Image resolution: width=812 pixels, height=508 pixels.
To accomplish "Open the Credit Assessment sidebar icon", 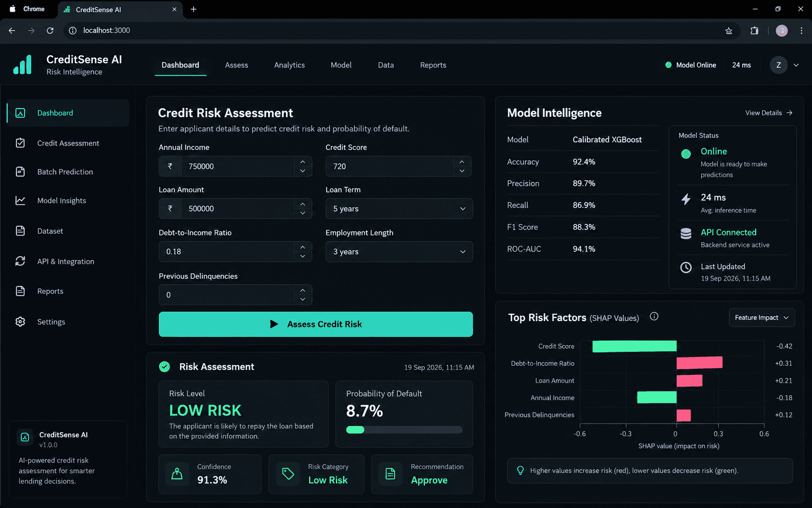I will (20, 143).
